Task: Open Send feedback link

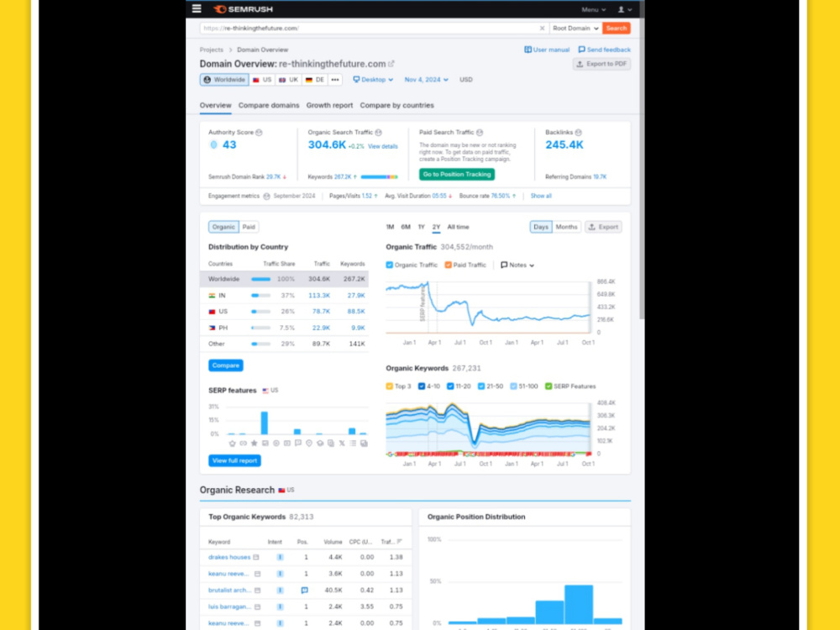Action: click(604, 50)
